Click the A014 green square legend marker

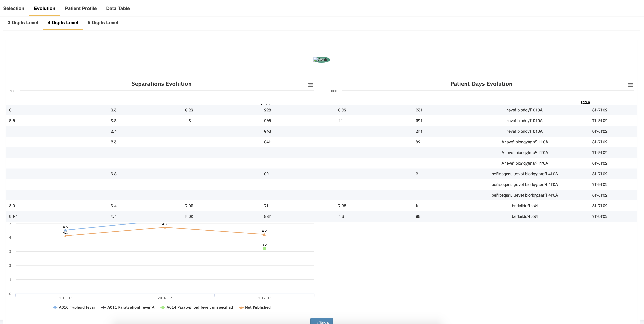tap(163, 307)
